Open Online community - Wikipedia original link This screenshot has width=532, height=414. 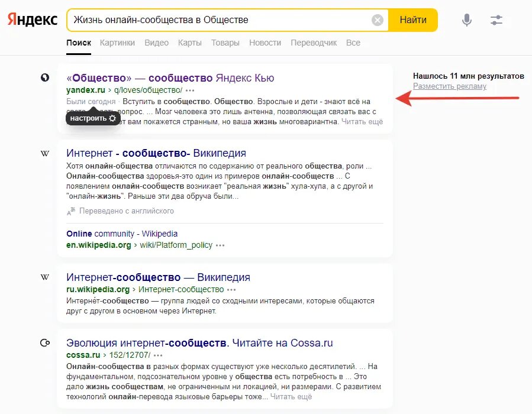(122, 234)
